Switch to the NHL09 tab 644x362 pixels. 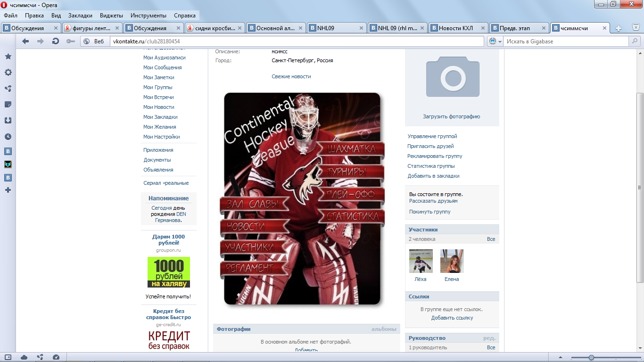pyautogui.click(x=336, y=28)
